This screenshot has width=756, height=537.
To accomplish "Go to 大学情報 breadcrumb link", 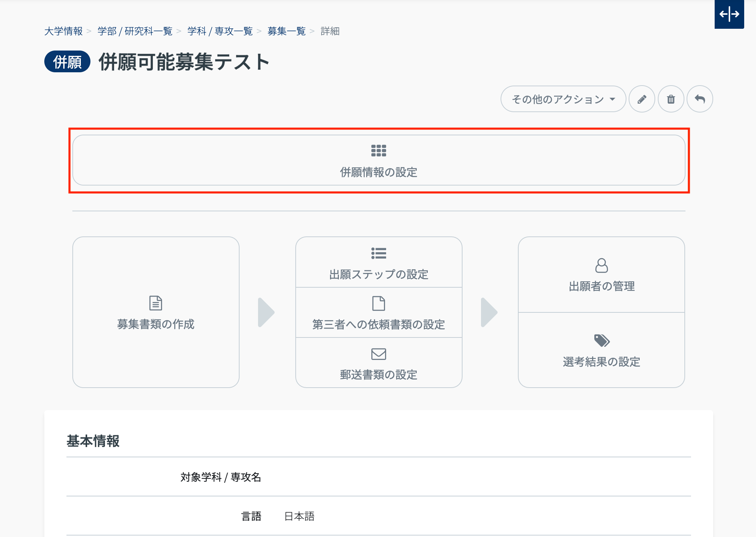I will pyautogui.click(x=63, y=31).
